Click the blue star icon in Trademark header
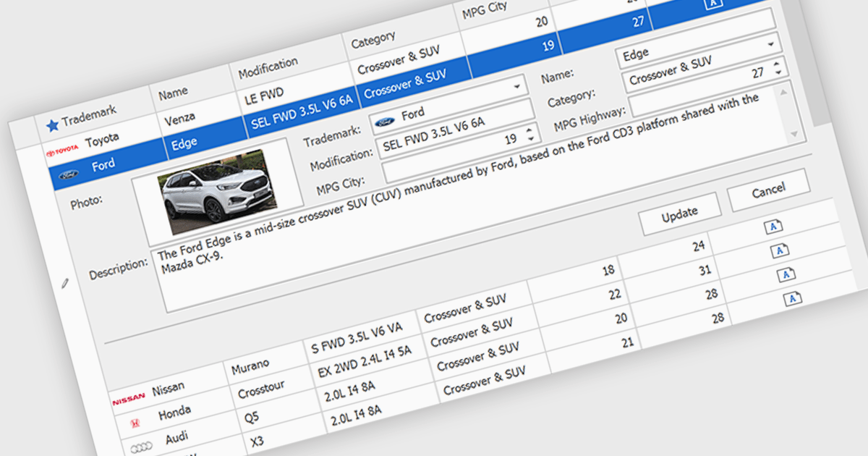This screenshot has width=868, height=456. click(52, 125)
